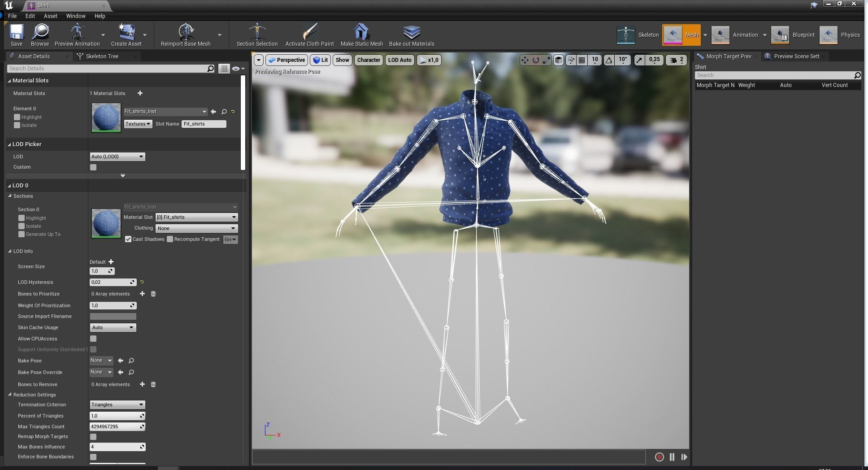Open Physics asset mode
Screen dimensions: 868x470
click(x=840, y=35)
